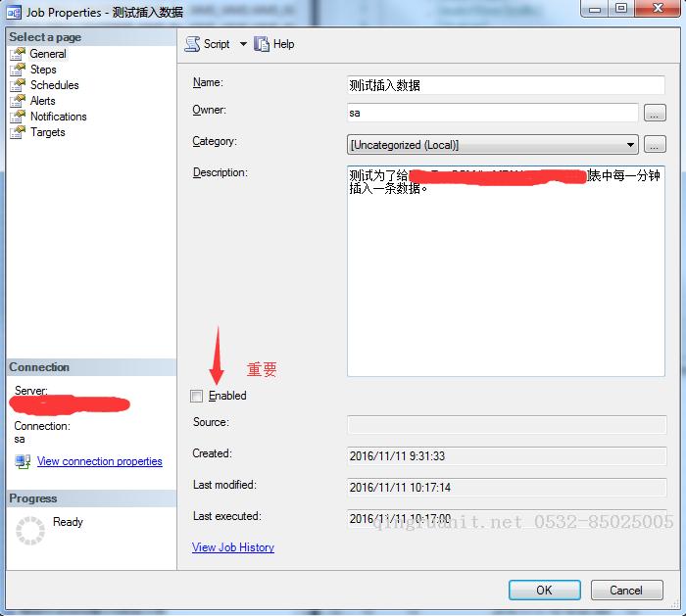Open category browse ellipsis button
The height and width of the screenshot is (616, 686).
(x=655, y=145)
